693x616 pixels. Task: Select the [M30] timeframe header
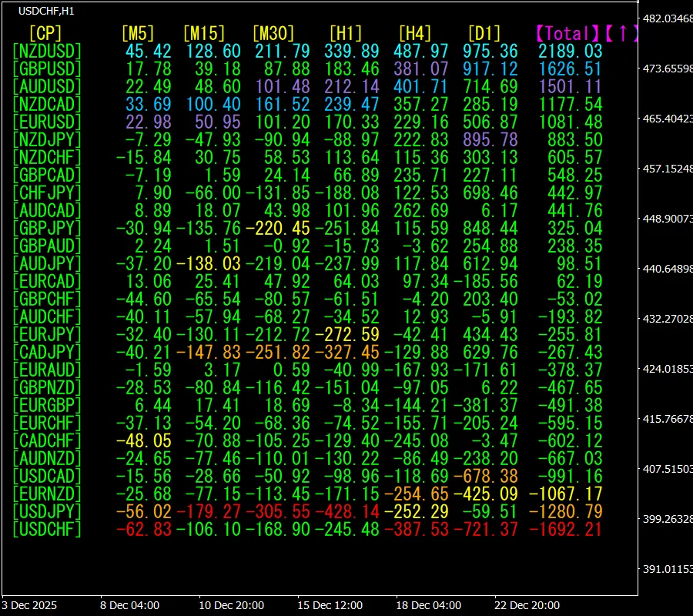tap(273, 33)
